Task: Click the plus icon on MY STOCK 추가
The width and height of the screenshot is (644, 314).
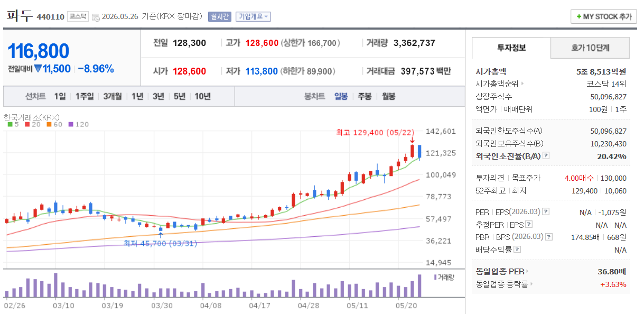Action: coord(578,17)
